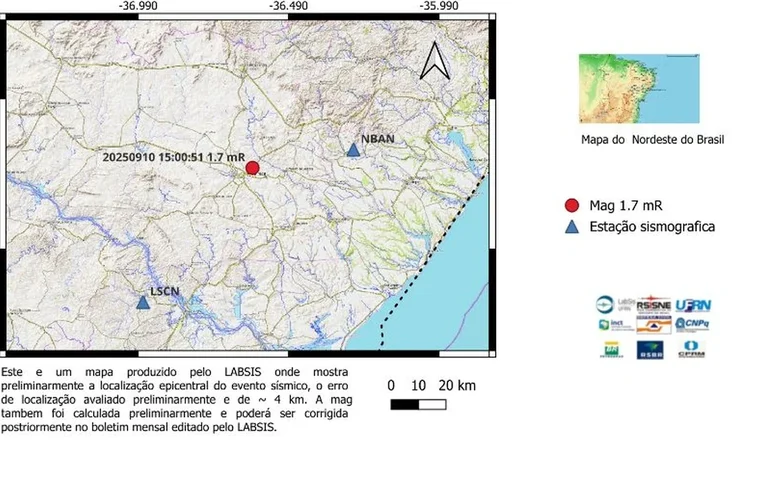Click the UFRN logo
The width and height of the screenshot is (770, 480).
[693, 306]
